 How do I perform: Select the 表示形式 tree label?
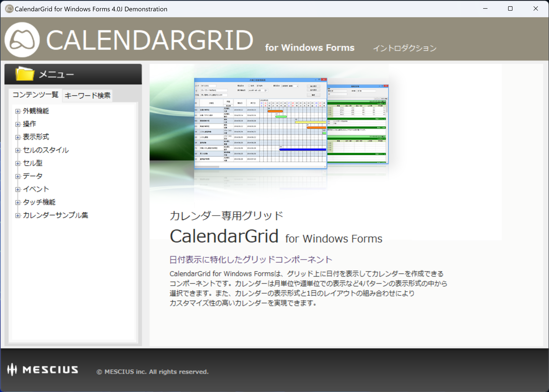click(36, 137)
